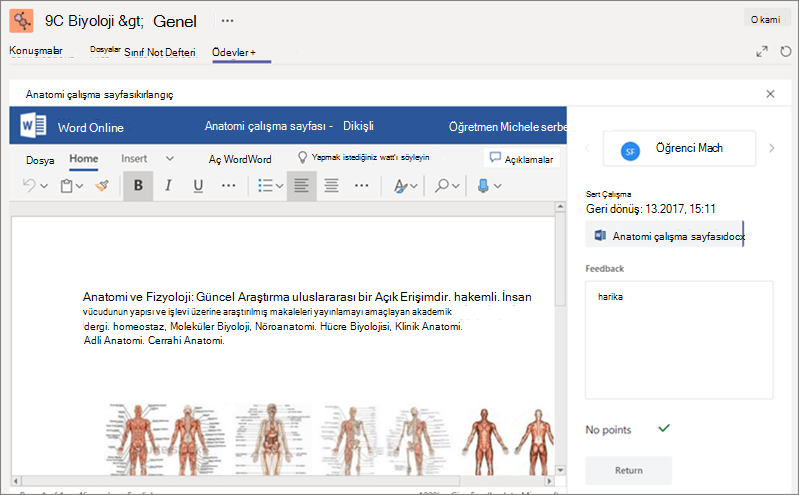Viewport: 799px width, 495px height.
Task: Click the green checkmark beside No points
Action: coord(664,428)
